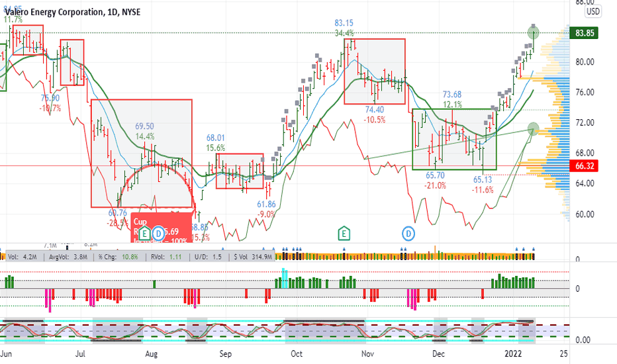Click the 75.90 price annotation

(x=50, y=98)
